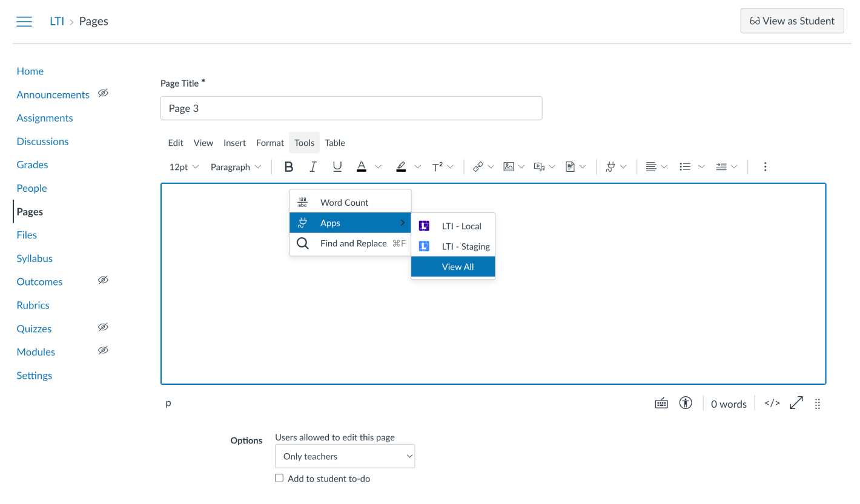The image size is (860, 504).
Task: Select View All in Apps submenu
Action: coord(453,267)
